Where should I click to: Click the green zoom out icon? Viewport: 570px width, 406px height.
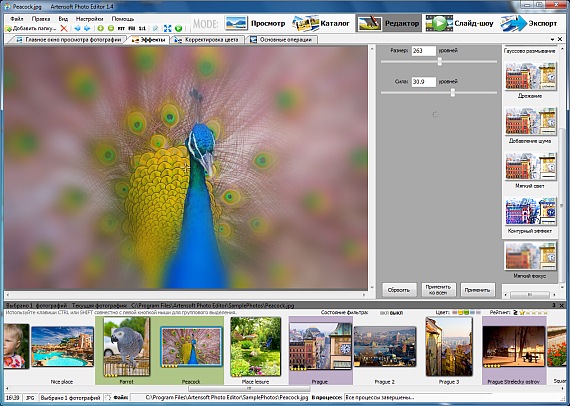tap(111, 28)
